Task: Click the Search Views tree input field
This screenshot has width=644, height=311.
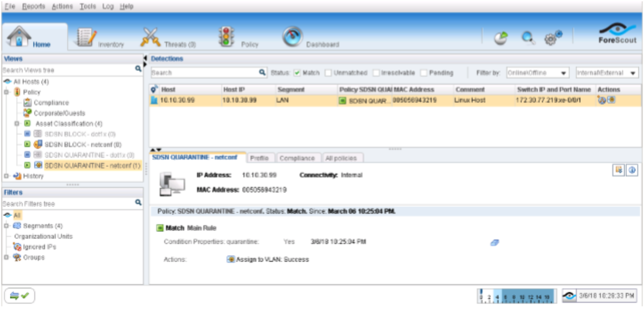Action: click(x=68, y=70)
